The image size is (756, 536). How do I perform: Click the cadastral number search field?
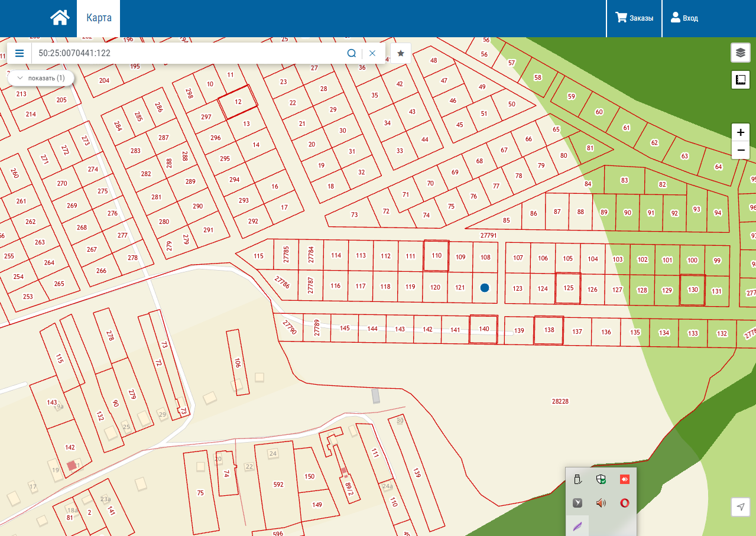186,53
